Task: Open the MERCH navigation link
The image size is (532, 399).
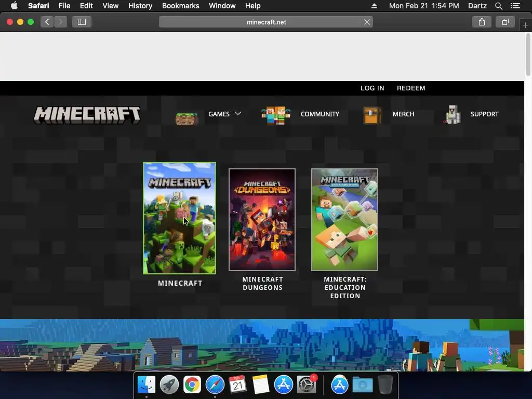Action: click(x=403, y=114)
